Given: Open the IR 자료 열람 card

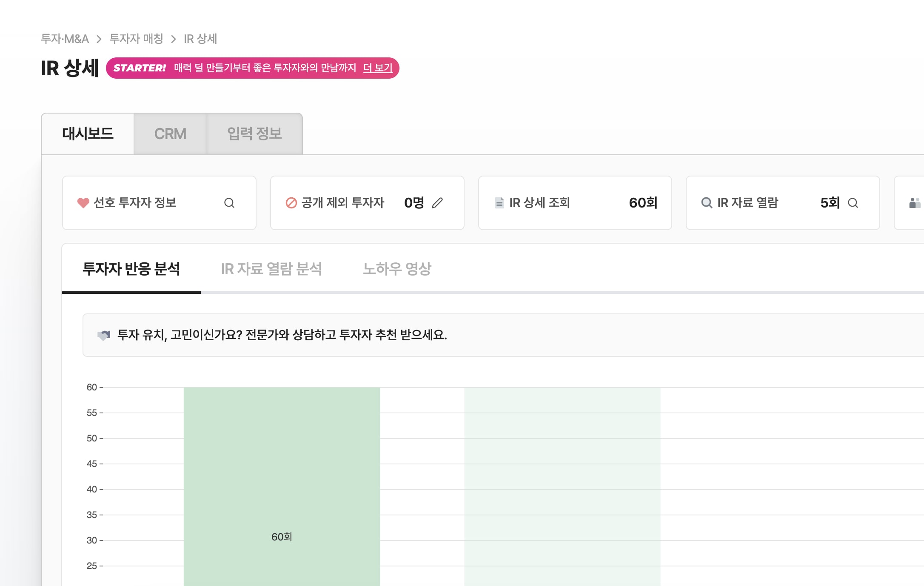Looking at the screenshot, I should [x=783, y=203].
